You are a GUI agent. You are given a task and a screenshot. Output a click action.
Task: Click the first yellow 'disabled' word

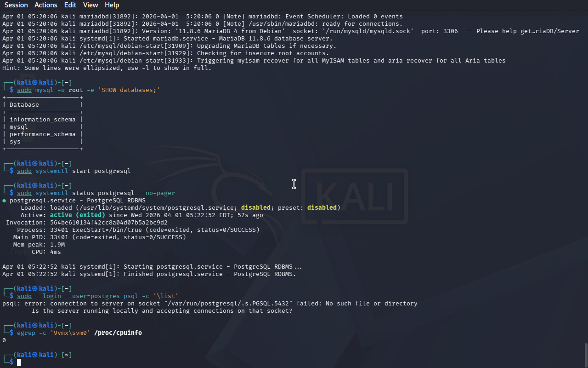coord(256,208)
